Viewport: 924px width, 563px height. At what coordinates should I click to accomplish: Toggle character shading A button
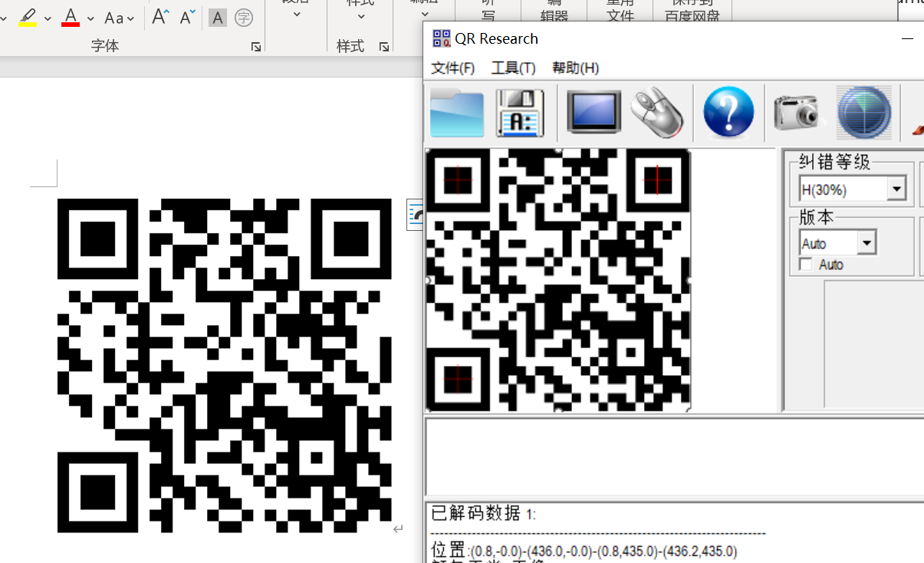click(218, 18)
